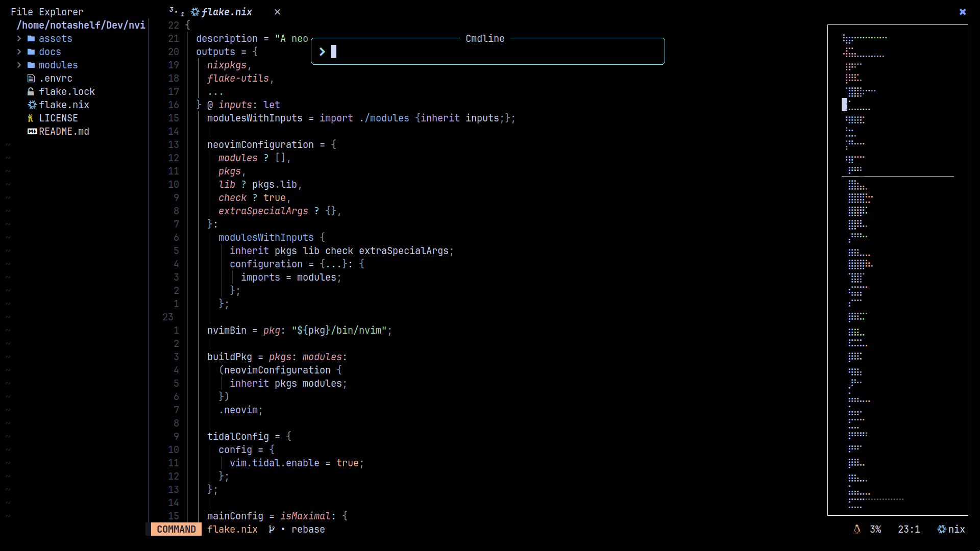Click the blue X at top-right corner

pos(963,12)
